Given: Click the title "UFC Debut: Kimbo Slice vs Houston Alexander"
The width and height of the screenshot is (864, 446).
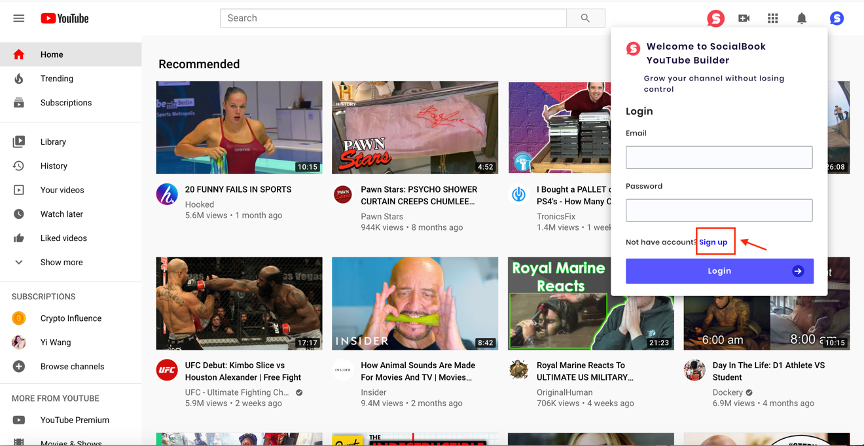Looking at the screenshot, I should pyautogui.click(x=243, y=372).
